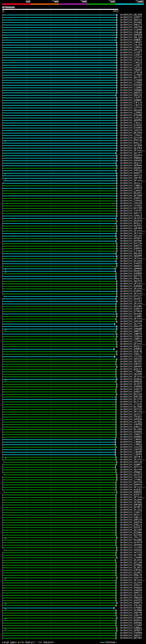
Task: Select the UniRef100_C1UL56 hit label
Action: pyautogui.click(x=131, y=447)
